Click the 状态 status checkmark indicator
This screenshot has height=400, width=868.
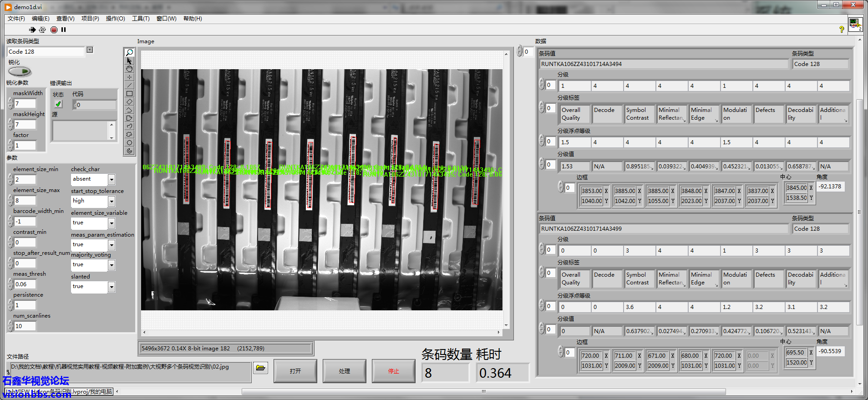point(58,104)
